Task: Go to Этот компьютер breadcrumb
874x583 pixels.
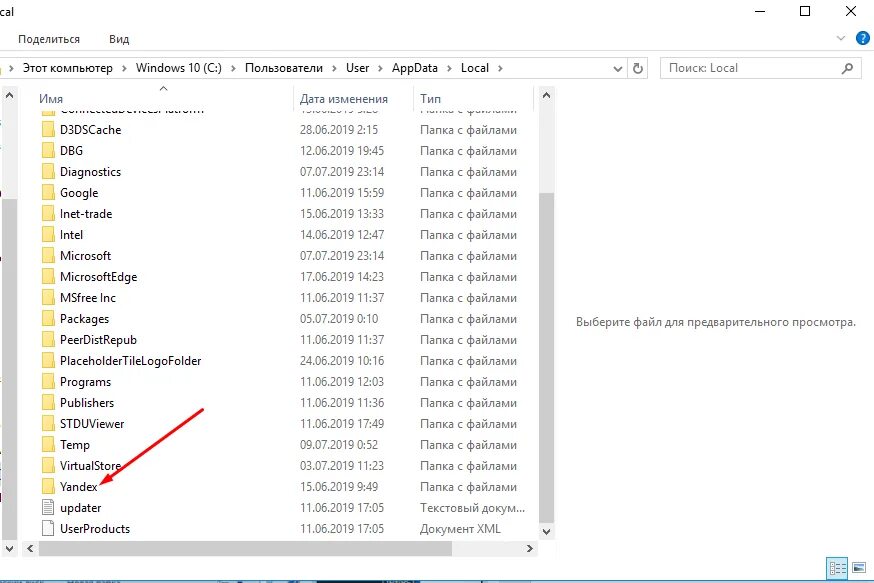Action: pos(67,68)
